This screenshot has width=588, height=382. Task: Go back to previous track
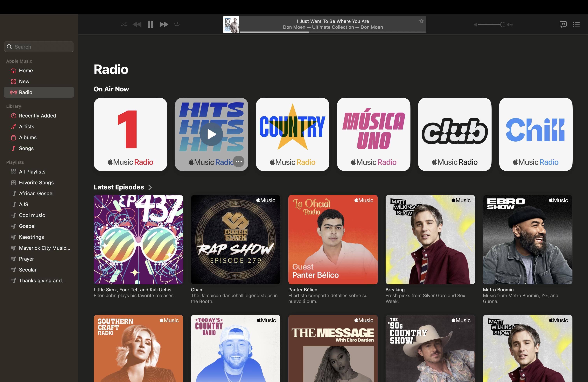(137, 24)
